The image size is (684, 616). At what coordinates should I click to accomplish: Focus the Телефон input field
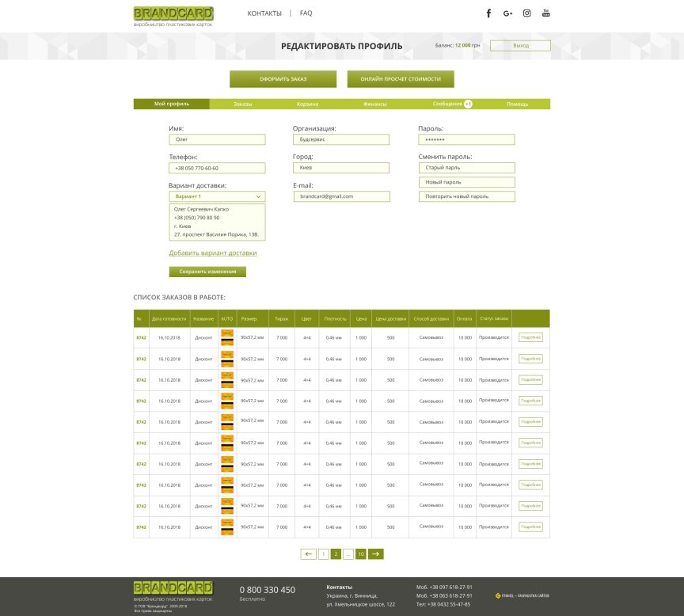pyautogui.click(x=217, y=168)
